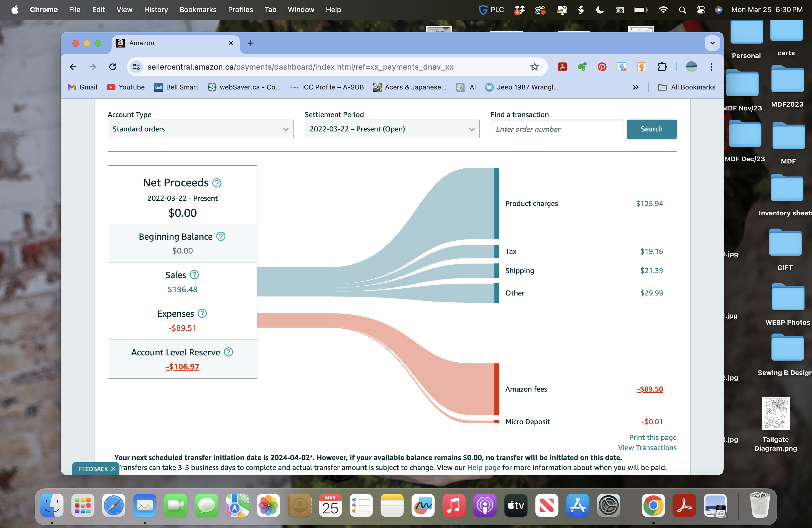Image resolution: width=812 pixels, height=528 pixels.
Task: Click the -$89.50 Amazon fees link
Action: click(650, 389)
